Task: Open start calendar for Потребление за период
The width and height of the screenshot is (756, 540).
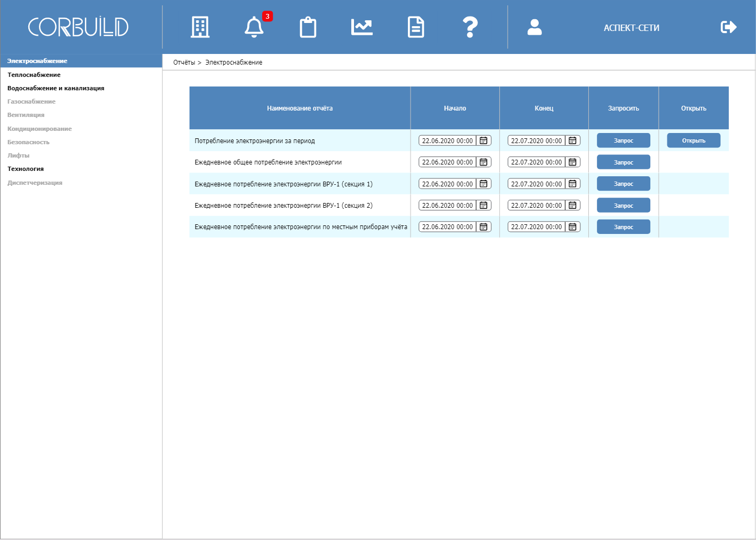Action: pyautogui.click(x=483, y=140)
